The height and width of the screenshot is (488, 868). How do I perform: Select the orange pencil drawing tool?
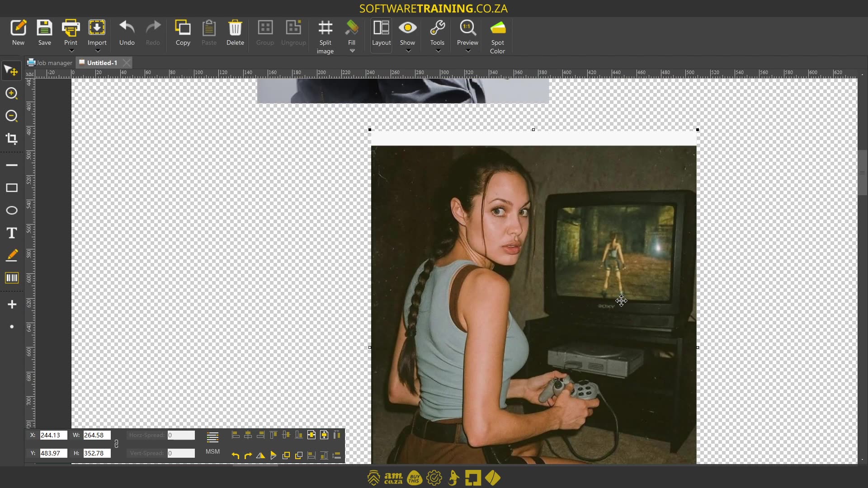(11, 255)
